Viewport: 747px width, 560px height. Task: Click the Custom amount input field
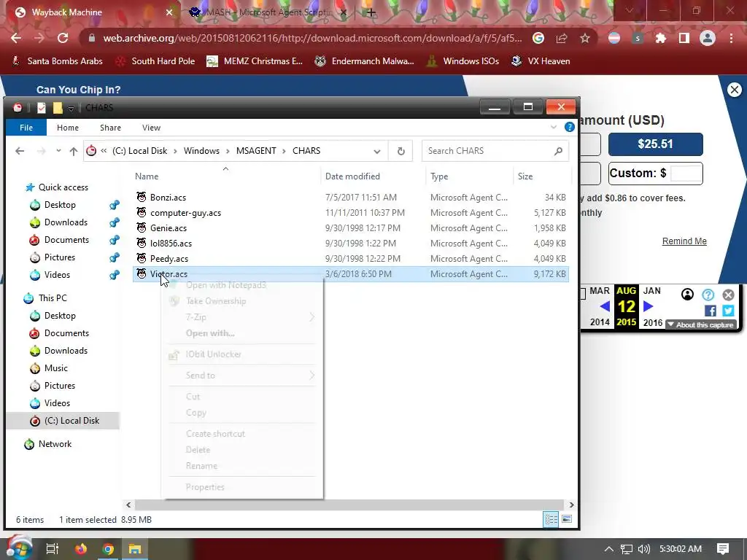pos(686,174)
